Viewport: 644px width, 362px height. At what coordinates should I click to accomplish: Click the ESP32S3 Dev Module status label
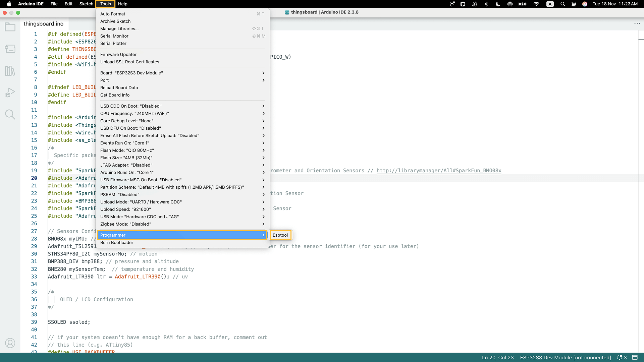[565, 358]
